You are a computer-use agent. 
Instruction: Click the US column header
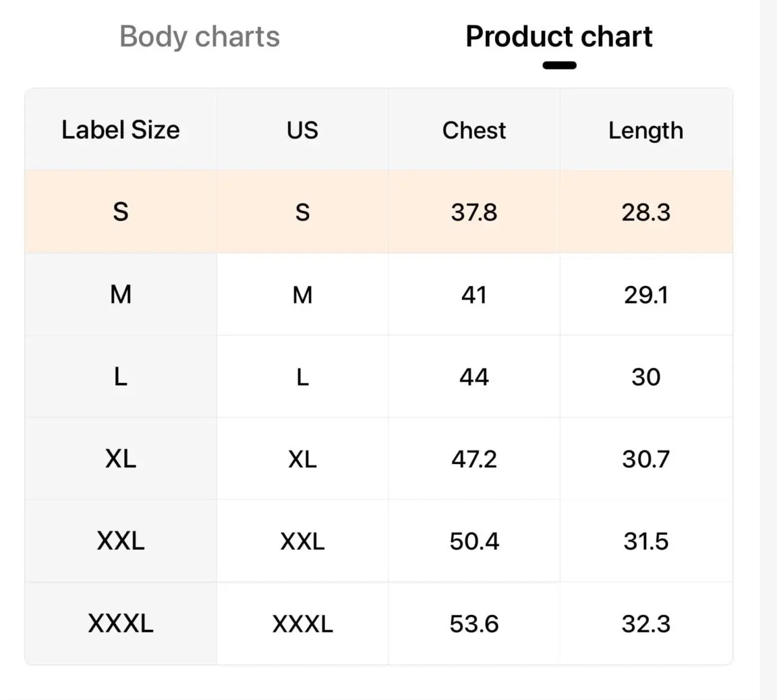(x=302, y=130)
